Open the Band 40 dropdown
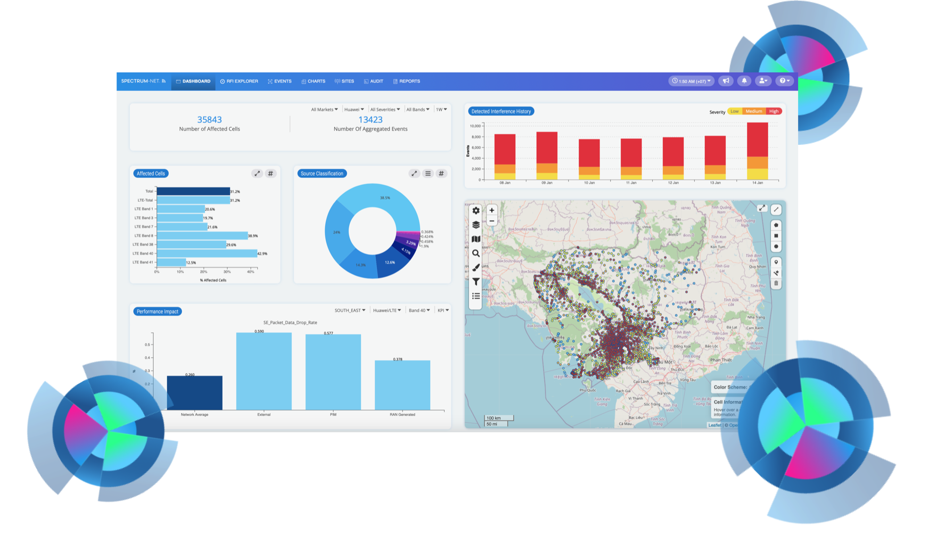937x560 pixels. pos(420,310)
